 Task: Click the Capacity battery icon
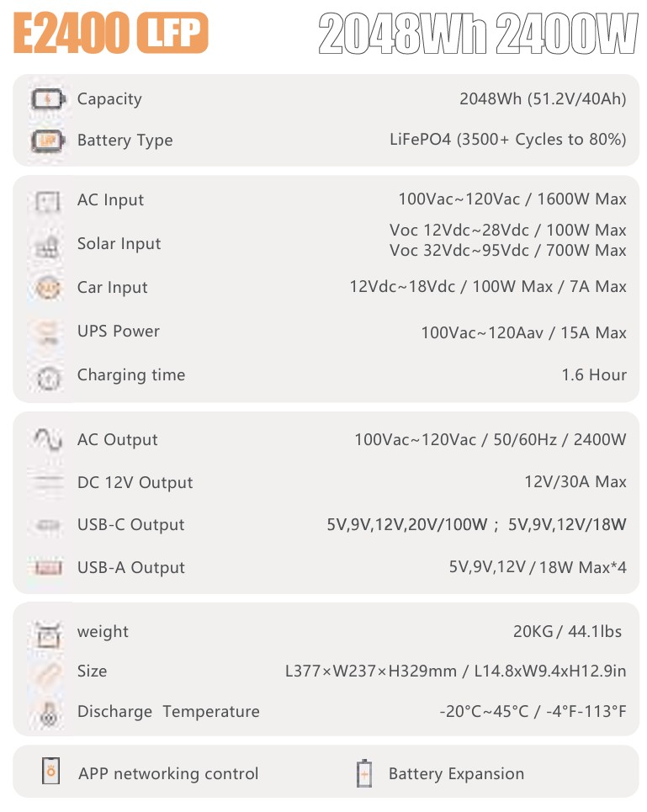point(48,99)
